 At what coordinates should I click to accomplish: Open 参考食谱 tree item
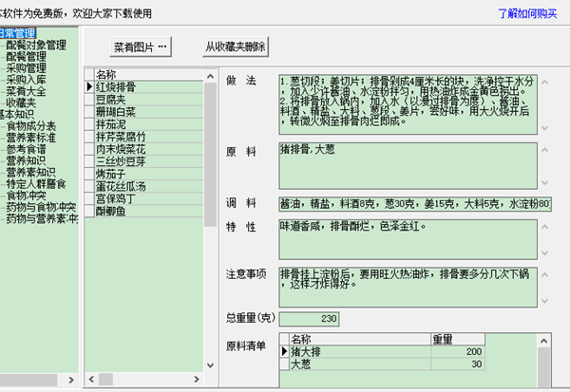click(x=27, y=149)
